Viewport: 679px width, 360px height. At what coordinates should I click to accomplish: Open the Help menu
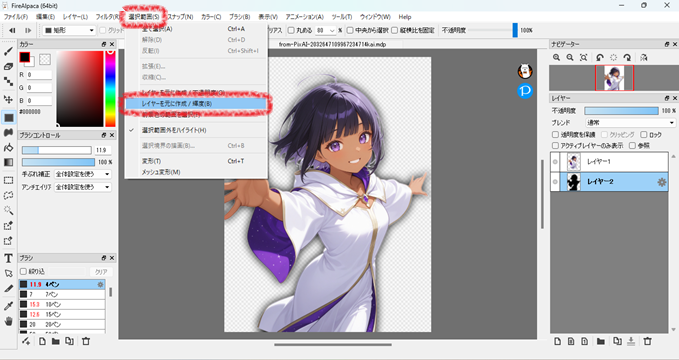coord(405,17)
